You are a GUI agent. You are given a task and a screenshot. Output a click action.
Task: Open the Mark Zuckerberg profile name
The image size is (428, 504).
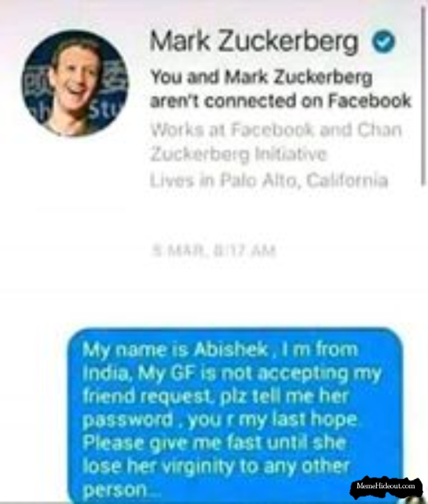(x=254, y=42)
